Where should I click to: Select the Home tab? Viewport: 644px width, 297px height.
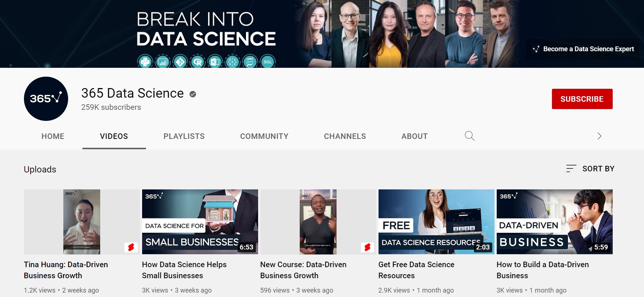tap(53, 136)
